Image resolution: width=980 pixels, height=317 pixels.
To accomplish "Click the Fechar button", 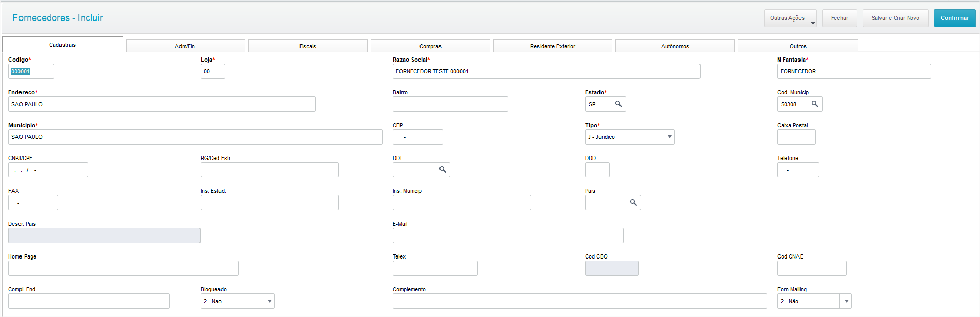I will click(839, 18).
